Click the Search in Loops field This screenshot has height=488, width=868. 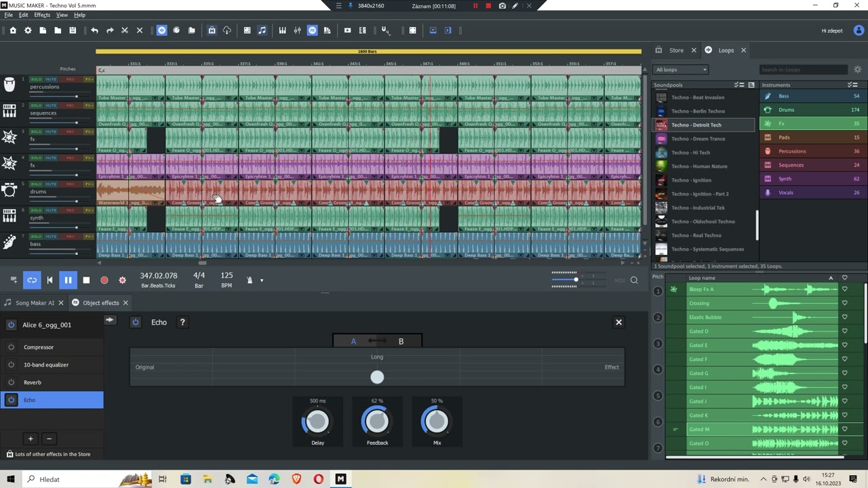pos(803,69)
